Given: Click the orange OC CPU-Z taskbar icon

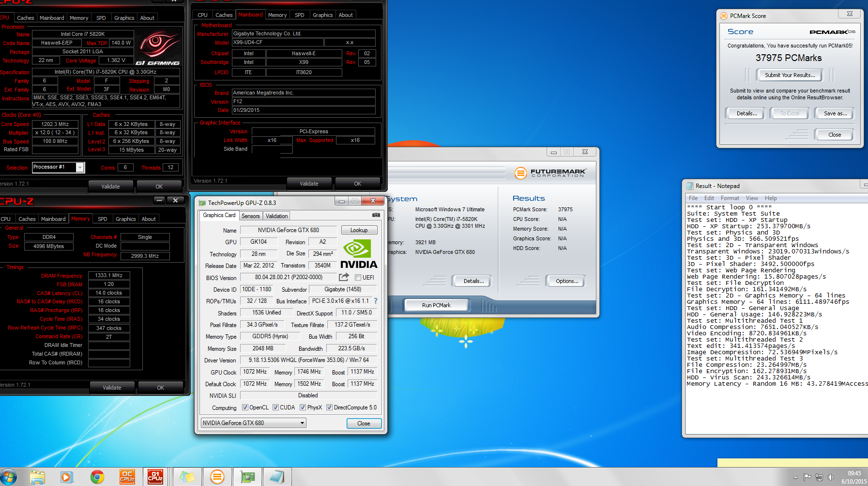Looking at the screenshot, I should point(127,477).
